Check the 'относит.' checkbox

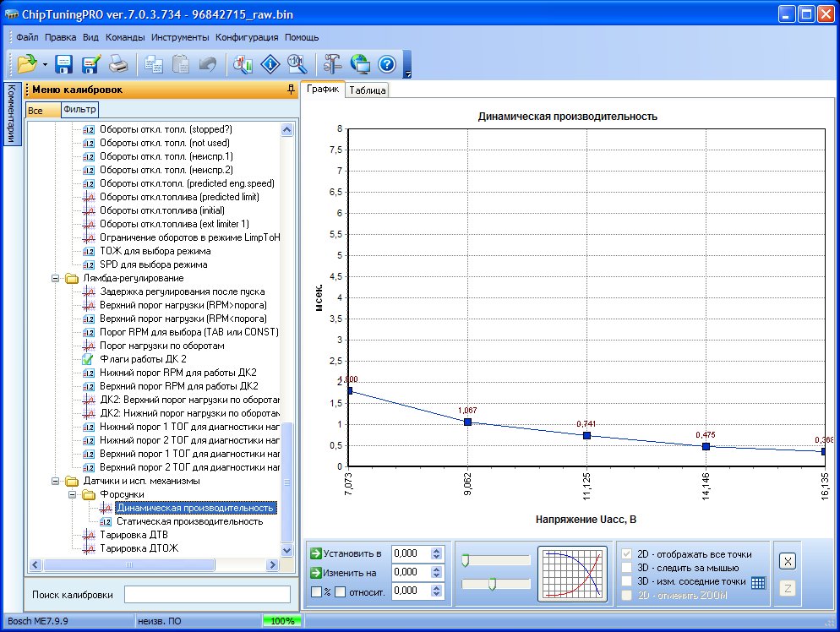[340, 591]
